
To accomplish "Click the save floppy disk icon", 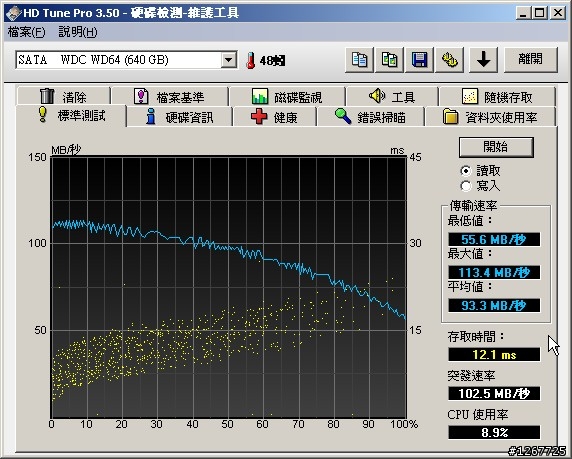I will click(x=420, y=59).
